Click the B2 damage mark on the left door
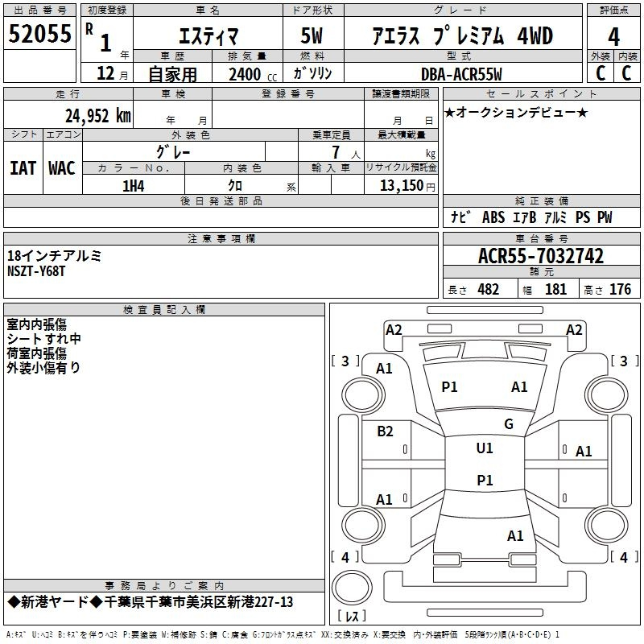 (385, 431)
